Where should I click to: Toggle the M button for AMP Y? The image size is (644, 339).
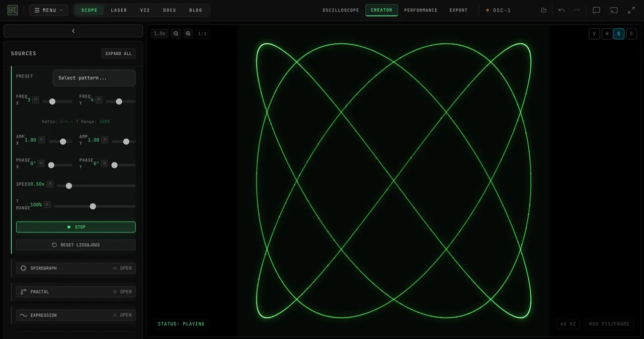[x=105, y=140]
